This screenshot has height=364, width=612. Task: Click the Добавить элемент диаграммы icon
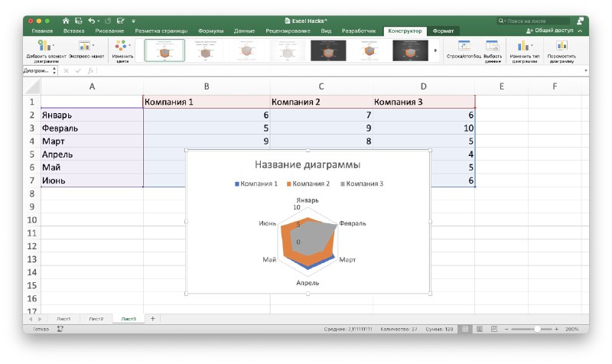tap(44, 46)
